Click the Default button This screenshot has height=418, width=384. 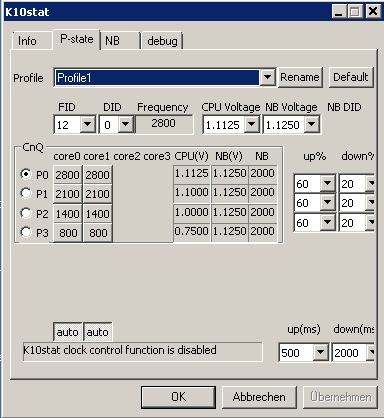click(x=351, y=77)
